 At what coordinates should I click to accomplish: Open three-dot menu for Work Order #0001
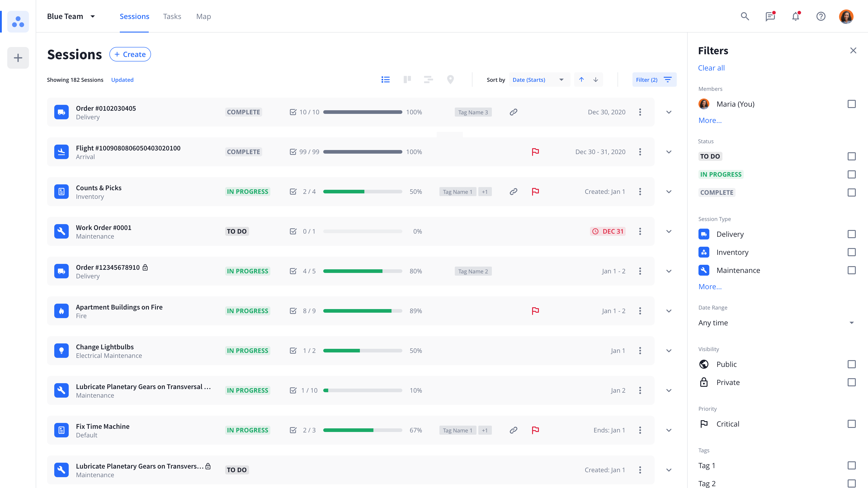pos(640,231)
